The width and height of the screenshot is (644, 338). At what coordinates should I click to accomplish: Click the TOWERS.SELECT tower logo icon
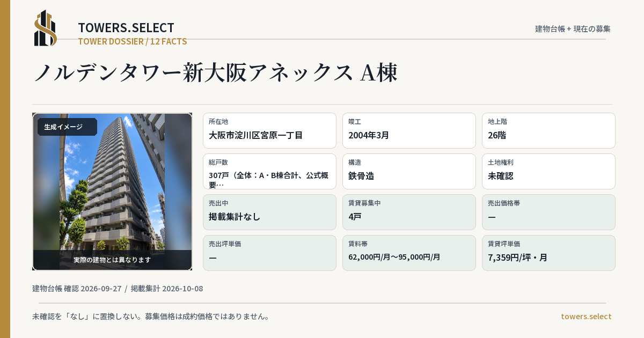(x=46, y=28)
